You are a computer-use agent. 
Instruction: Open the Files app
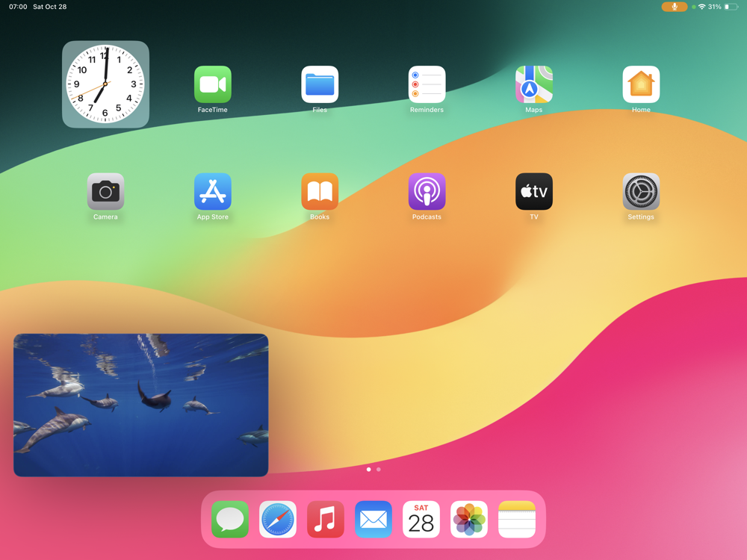(320, 84)
